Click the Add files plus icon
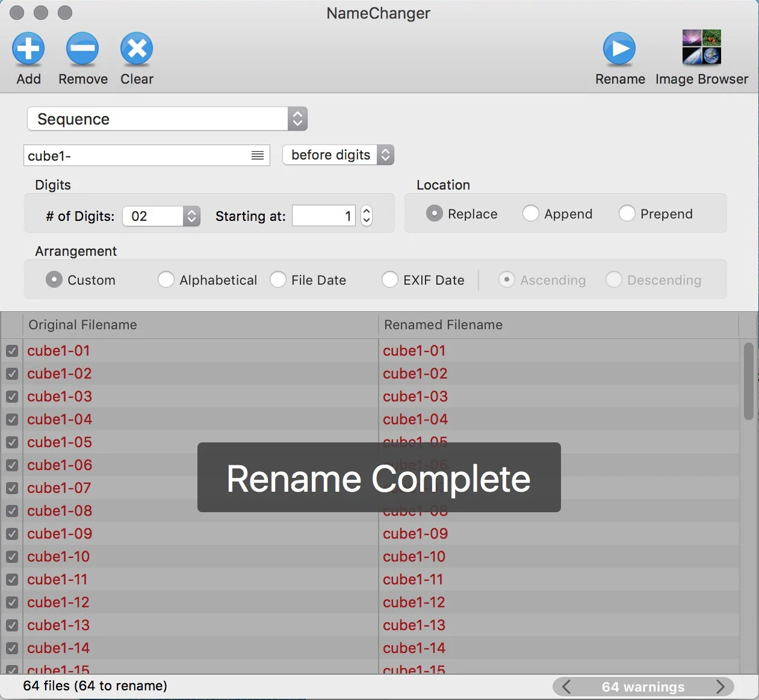Viewport: 759px width, 700px height. click(x=28, y=49)
